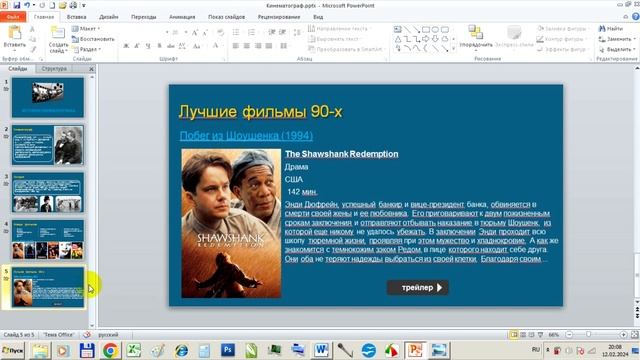The image size is (640, 360).
Task: Expand the shapes gallery more arrow
Action: (453, 49)
